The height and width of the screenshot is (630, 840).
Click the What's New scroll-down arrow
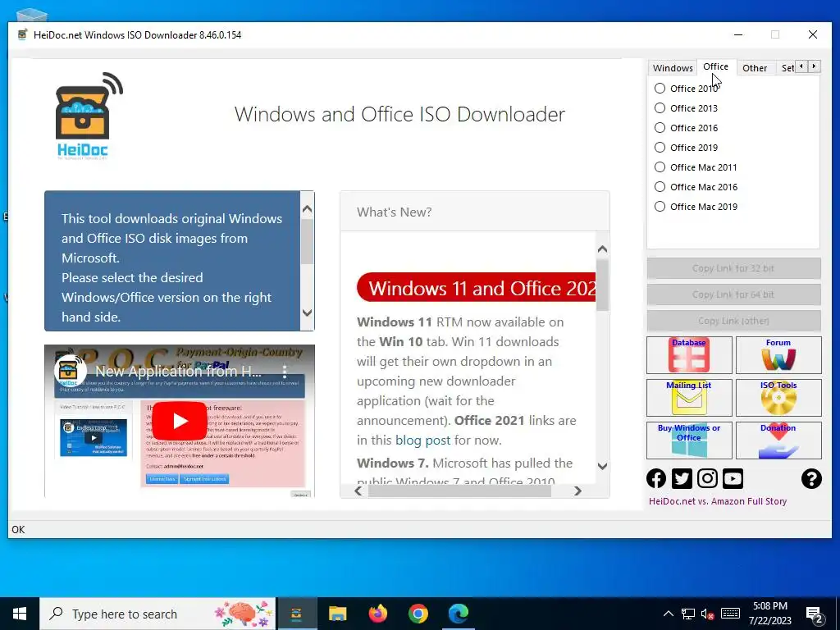tap(602, 466)
